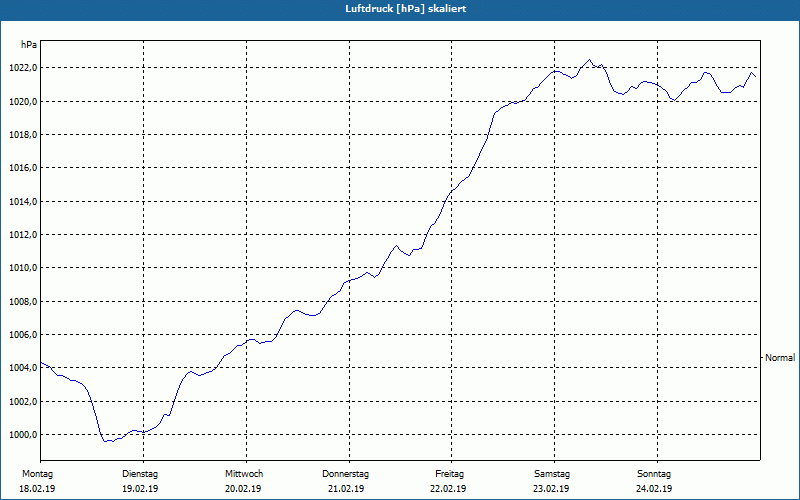Image resolution: width=800 pixels, height=500 pixels.
Task: Click the date 19.02.19
Action: [140, 489]
